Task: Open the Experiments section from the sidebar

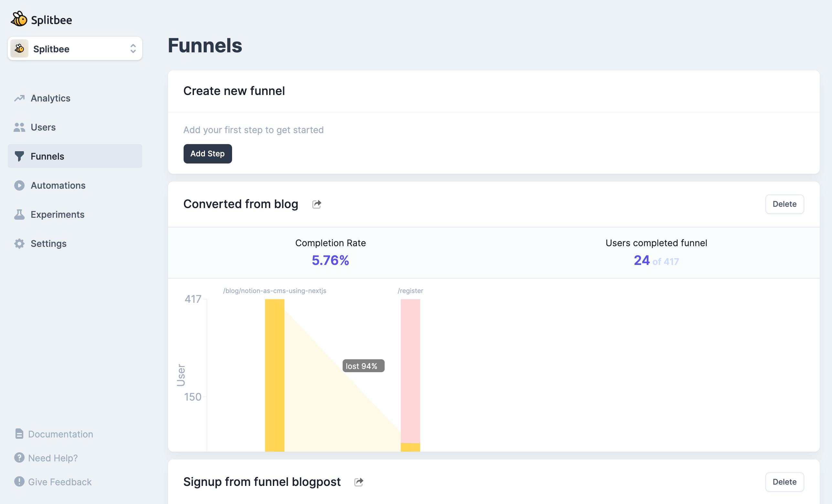Action: (57, 214)
